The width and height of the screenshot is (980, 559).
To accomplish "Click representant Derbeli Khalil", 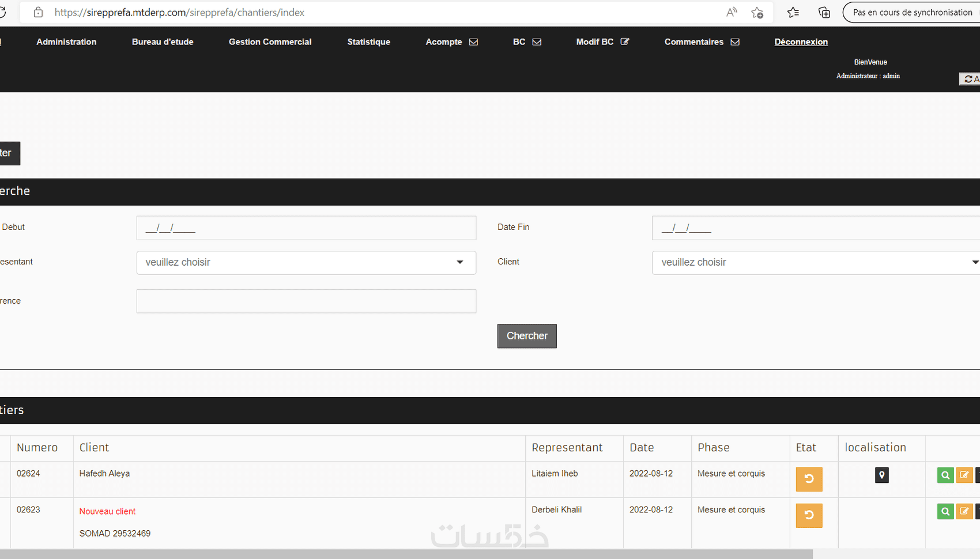I will (x=556, y=509).
